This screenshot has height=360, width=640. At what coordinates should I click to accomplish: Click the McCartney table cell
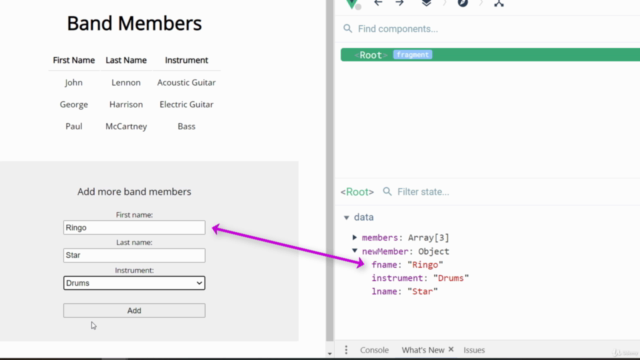pos(126,127)
